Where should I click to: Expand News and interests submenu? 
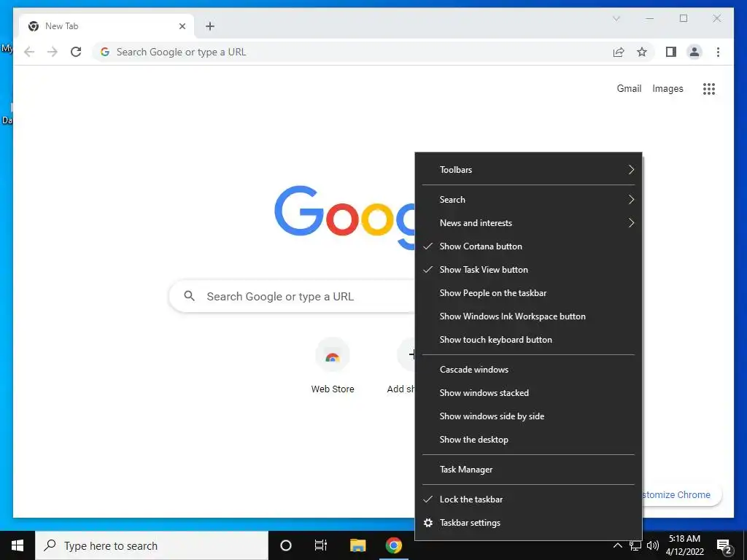pos(528,223)
